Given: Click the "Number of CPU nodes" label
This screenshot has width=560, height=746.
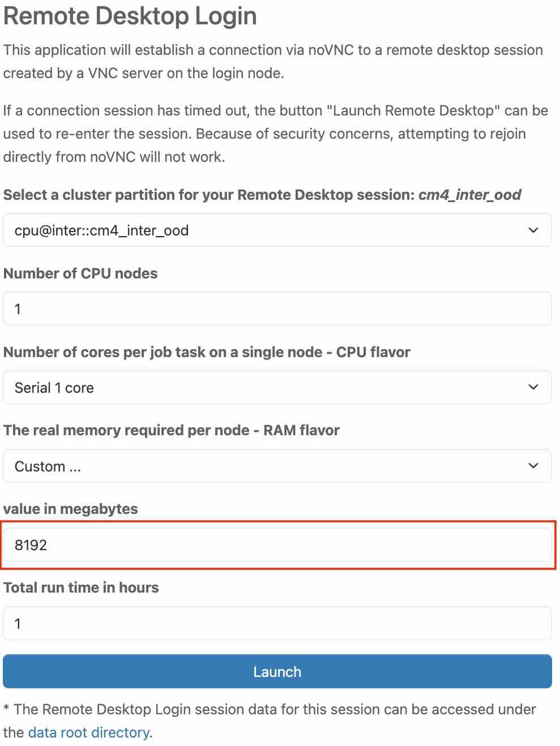Looking at the screenshot, I should tap(80, 273).
